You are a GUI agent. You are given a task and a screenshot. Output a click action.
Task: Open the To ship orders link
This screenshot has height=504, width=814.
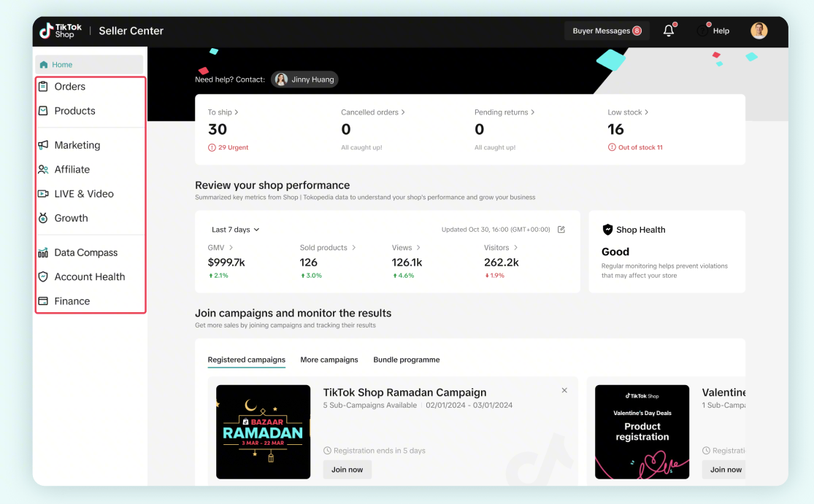pos(223,112)
